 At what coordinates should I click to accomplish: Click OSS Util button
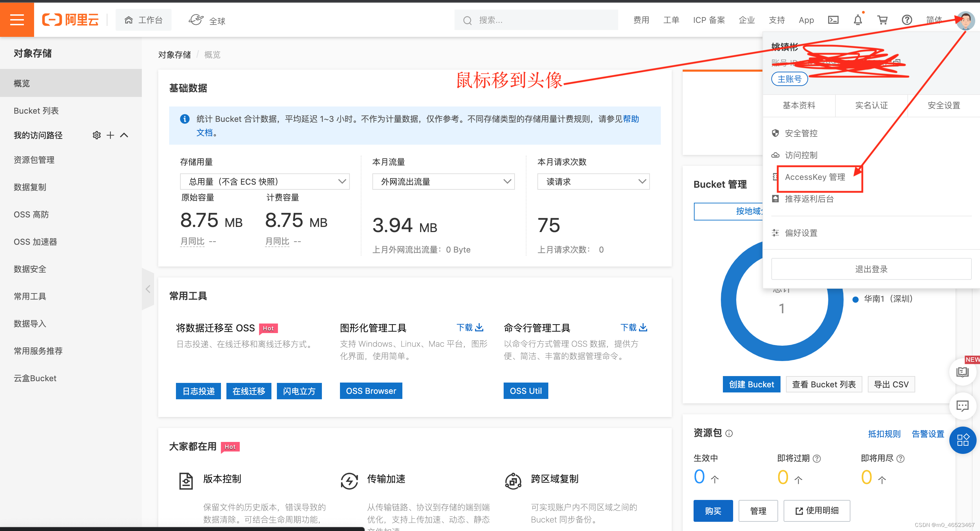pos(526,391)
